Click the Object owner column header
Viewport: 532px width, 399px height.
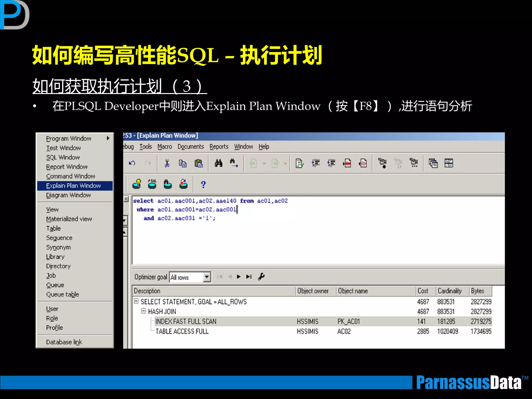click(316, 291)
